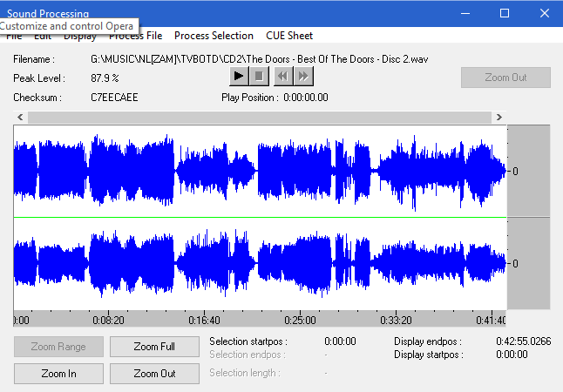Close the Sound Processing window
This screenshot has width=563, height=392.
click(x=545, y=13)
